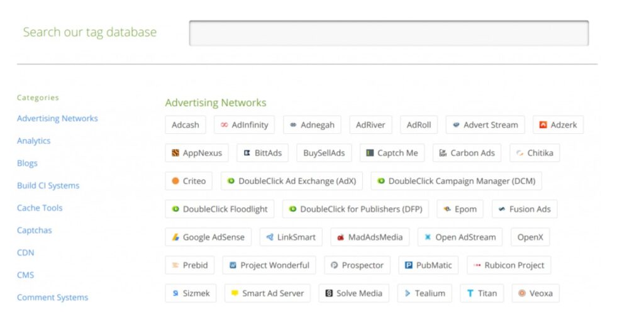Image resolution: width=644 pixels, height=320 pixels.
Task: Go to the Captchas category
Action: click(35, 230)
